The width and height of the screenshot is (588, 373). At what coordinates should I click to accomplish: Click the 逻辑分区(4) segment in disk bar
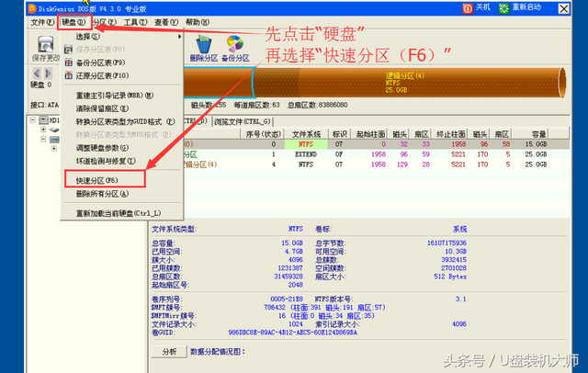pos(410,83)
